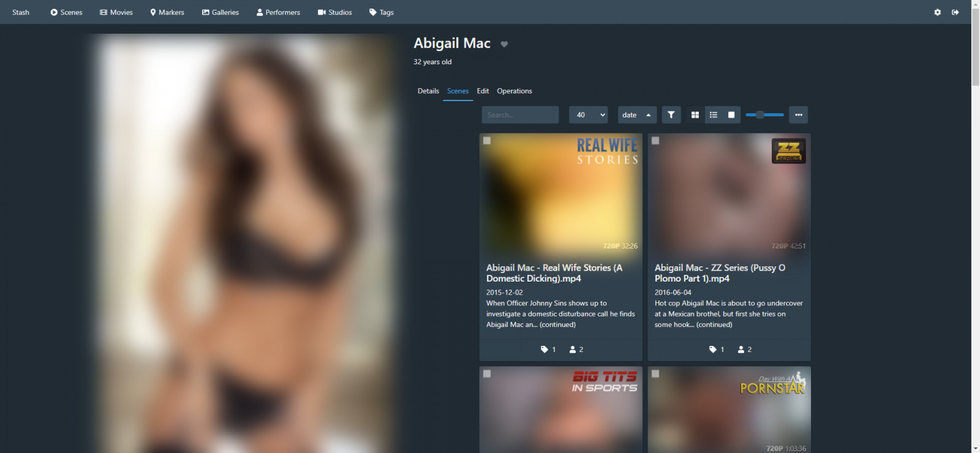Open title 'ZZ Series (Pussy O Plomo Part 1).mp4'

coord(720,273)
